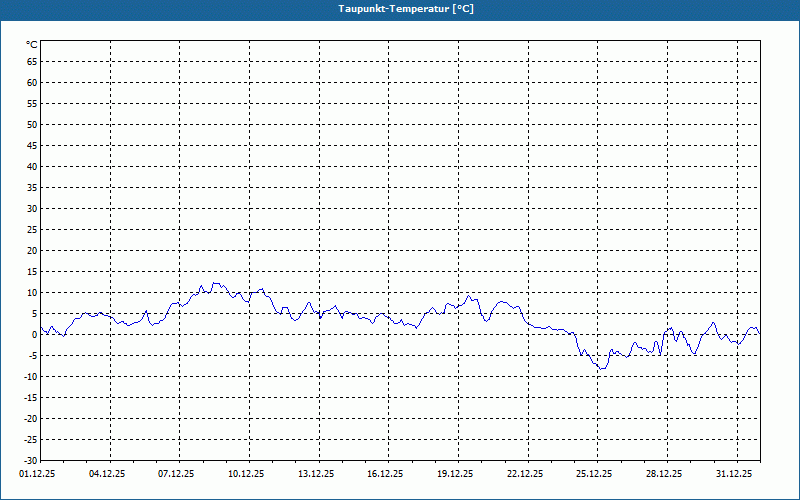Select the 30 y-axis tick label
Image resolution: width=800 pixels, height=500 pixels.
(31, 208)
